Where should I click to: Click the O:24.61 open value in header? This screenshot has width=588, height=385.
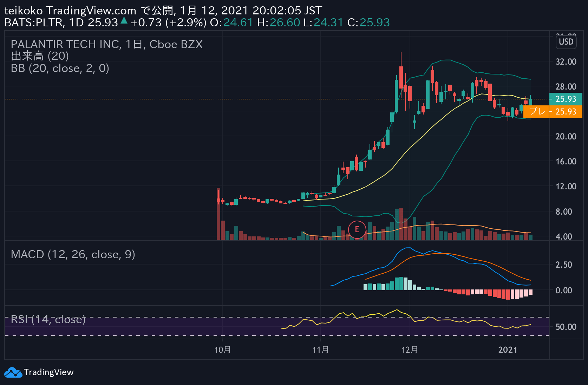click(231, 22)
